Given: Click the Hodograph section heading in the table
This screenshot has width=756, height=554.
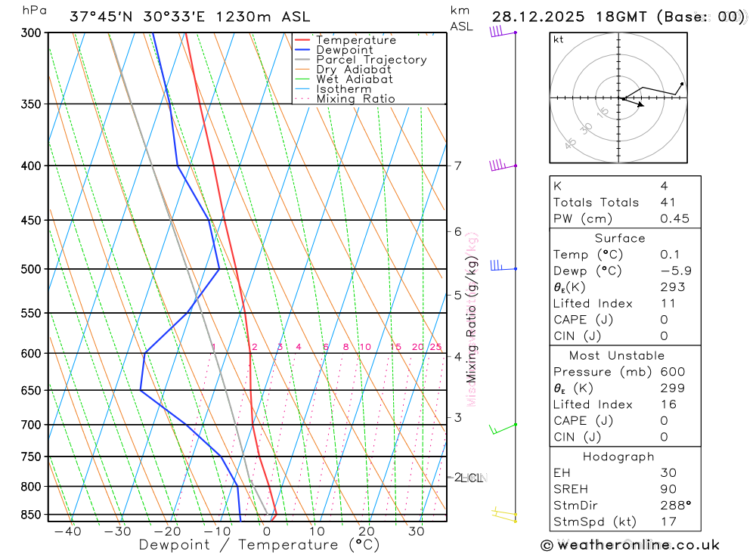Looking at the screenshot, I should point(618,457).
